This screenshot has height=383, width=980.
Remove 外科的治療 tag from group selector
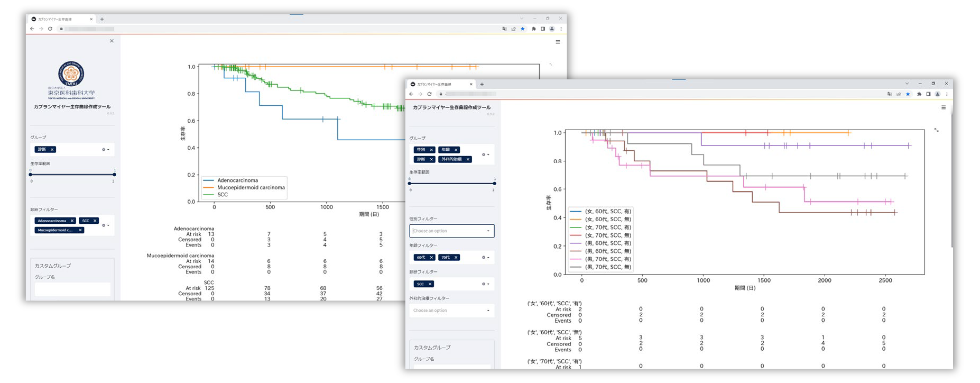point(468,159)
